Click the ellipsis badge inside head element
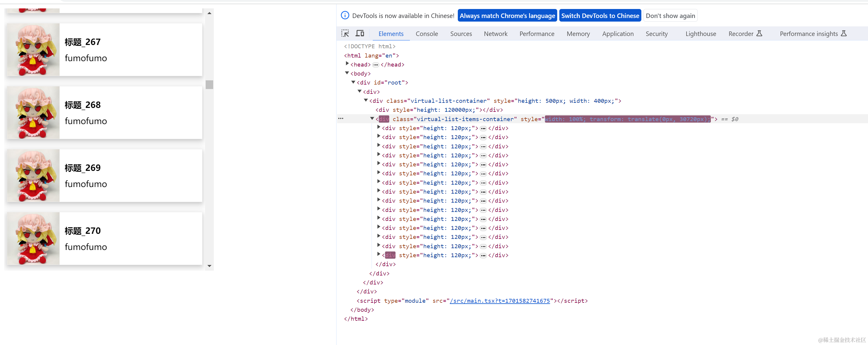 375,65
